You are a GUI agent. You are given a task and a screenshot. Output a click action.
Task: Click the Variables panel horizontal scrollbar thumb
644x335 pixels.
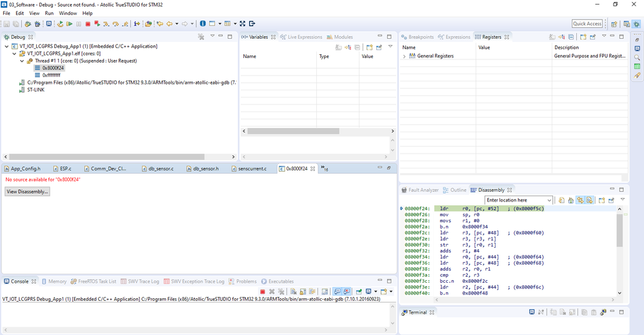click(293, 131)
